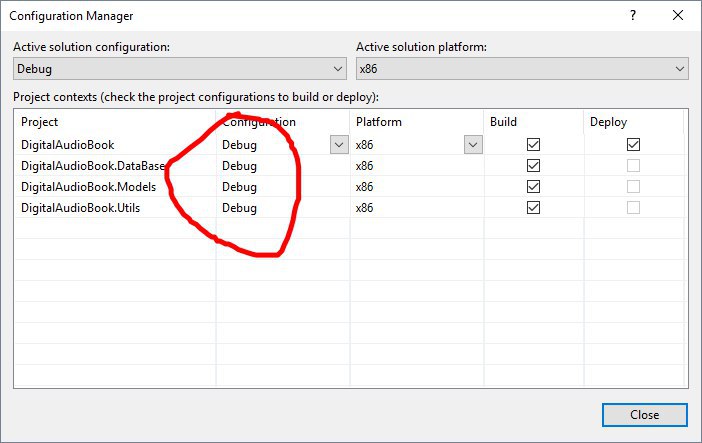Click the Platform column header
702x443 pixels.
point(417,122)
